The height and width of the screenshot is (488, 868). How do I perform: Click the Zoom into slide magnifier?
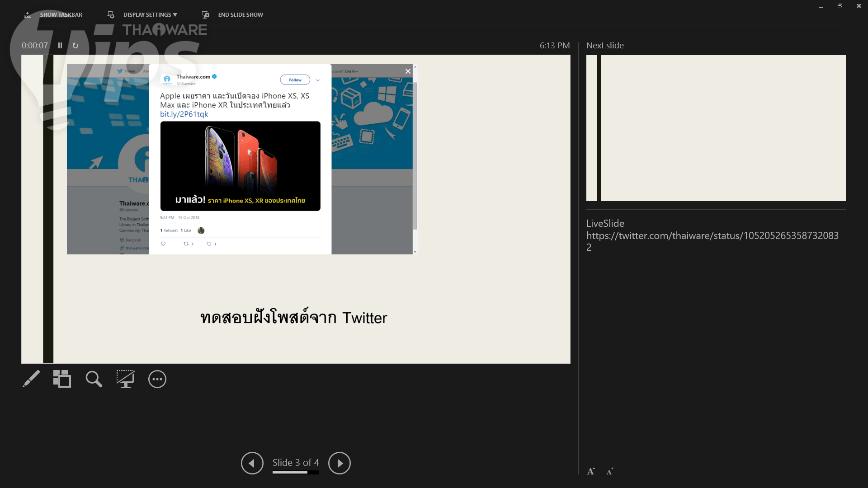94,379
